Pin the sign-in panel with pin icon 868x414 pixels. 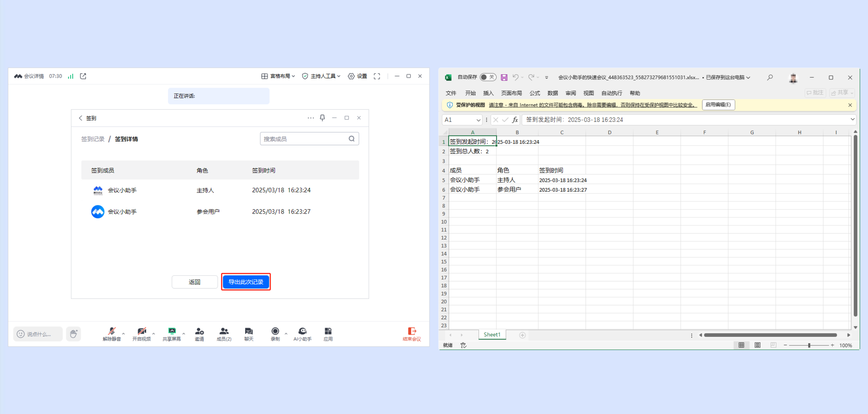(x=322, y=118)
